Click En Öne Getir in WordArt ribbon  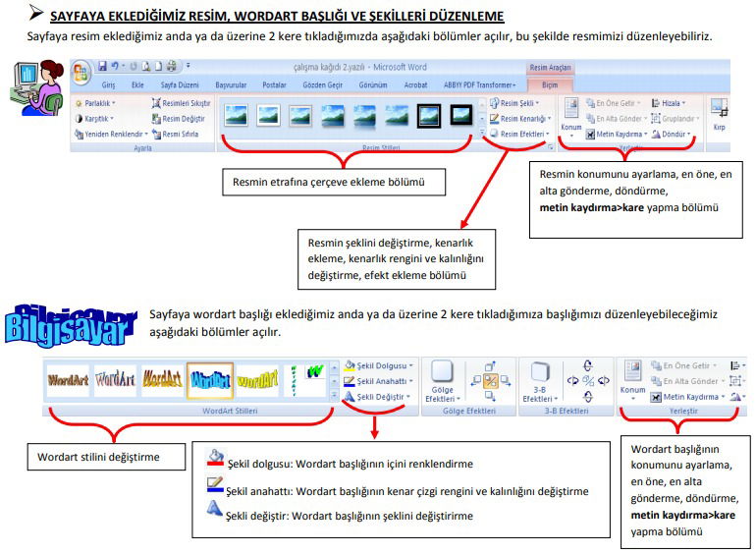(x=683, y=366)
